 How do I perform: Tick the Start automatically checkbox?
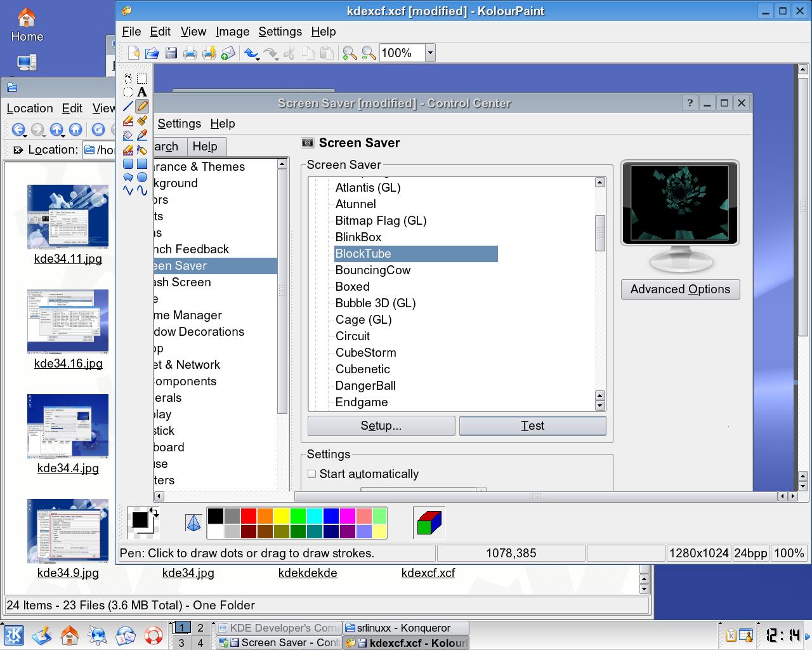[x=311, y=474]
